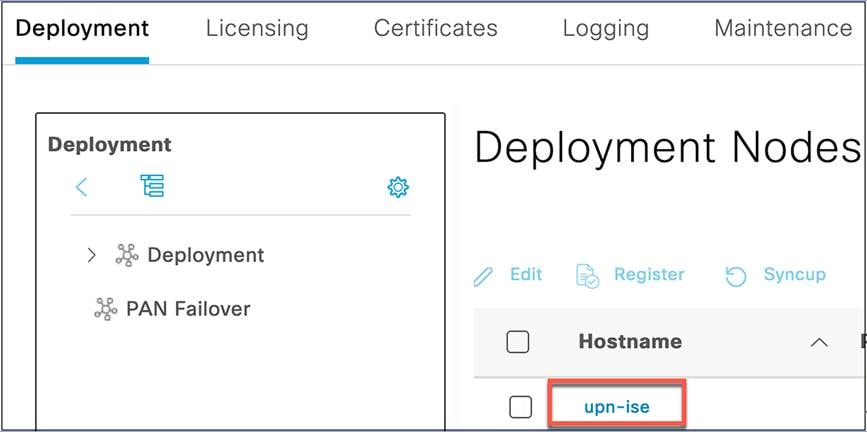Switch to the Licensing tab
The image size is (867, 432).
257,29
